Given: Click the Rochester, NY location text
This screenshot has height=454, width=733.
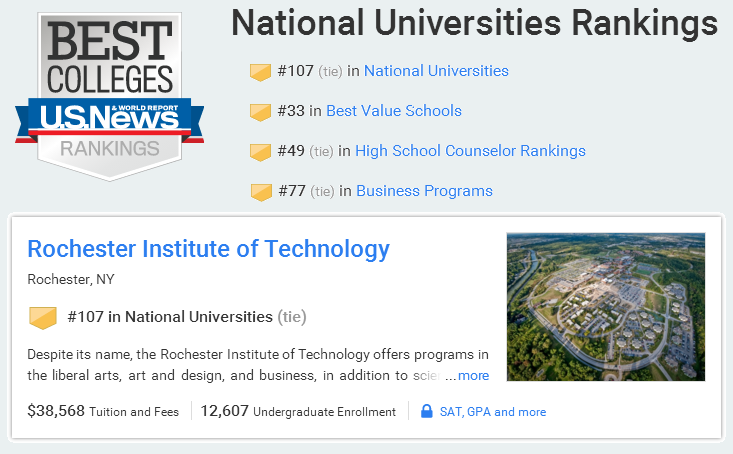Looking at the screenshot, I should tap(71, 279).
